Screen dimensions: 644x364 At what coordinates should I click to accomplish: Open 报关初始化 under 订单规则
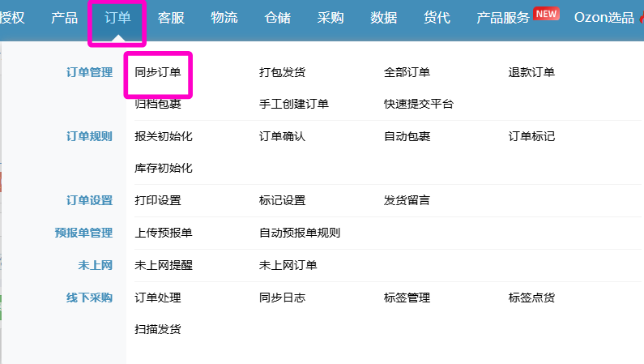tap(164, 136)
